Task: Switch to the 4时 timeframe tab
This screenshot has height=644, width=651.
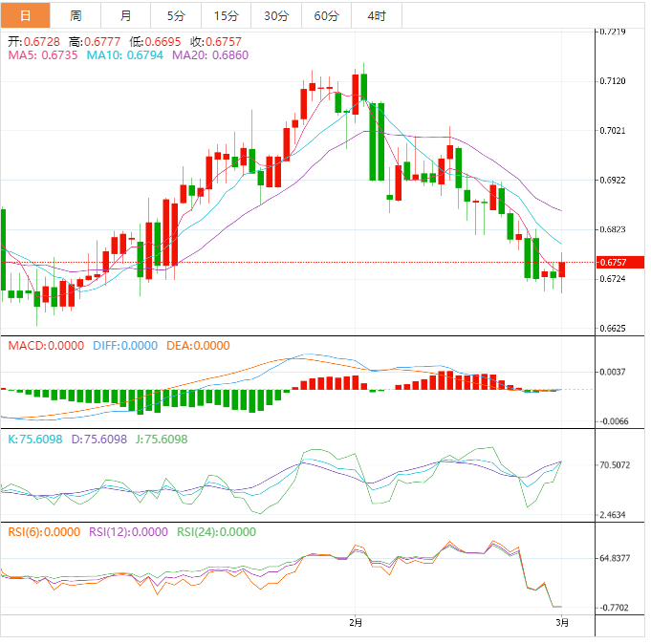Action: [376, 15]
